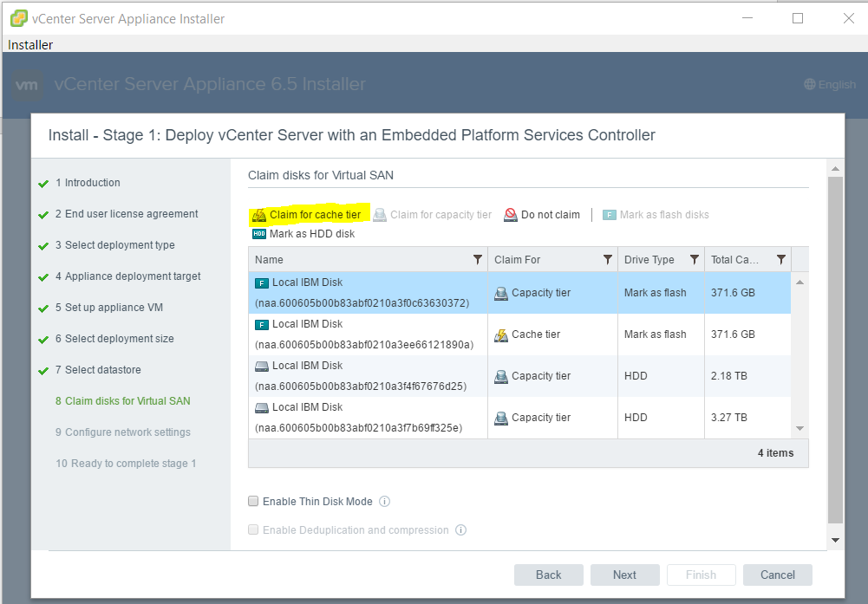The width and height of the screenshot is (868, 604).
Task: Go to step 7 Select datastore
Action: click(x=98, y=369)
